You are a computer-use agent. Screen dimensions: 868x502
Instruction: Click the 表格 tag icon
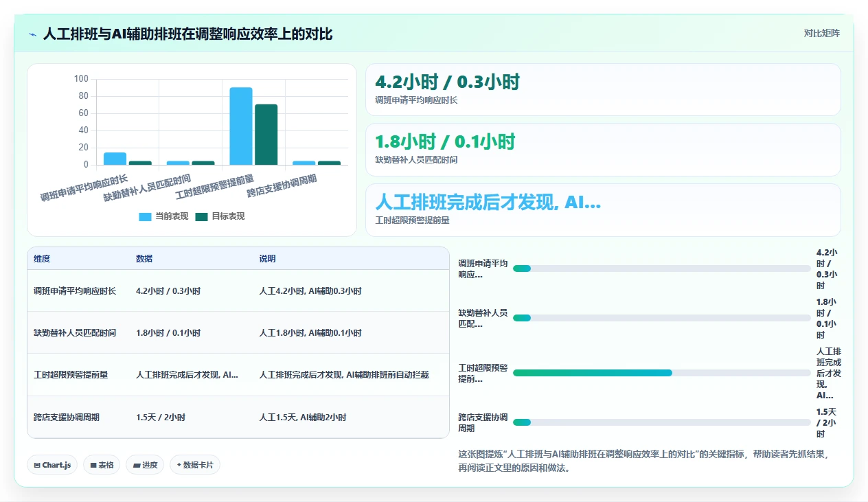point(93,465)
